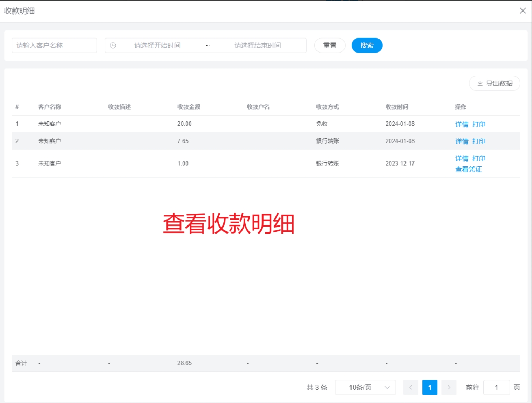Click the clock icon in date range
Viewport: 532px width, 403px height.
tap(113, 46)
